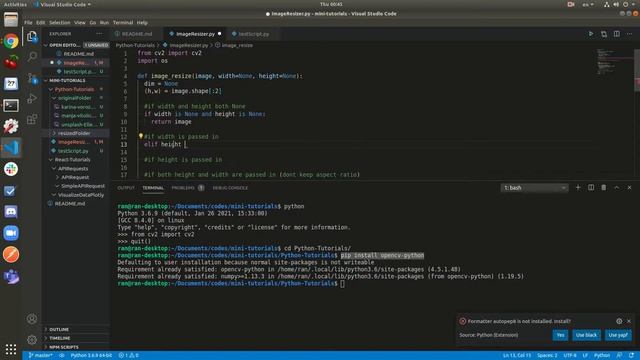Open Terminal app from the dock

[11, 105]
